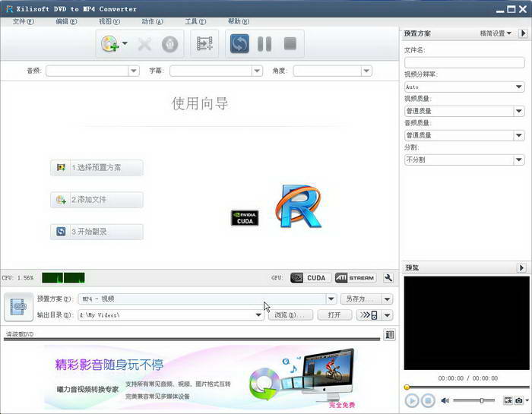The image size is (532, 414).
Task: Click the conversion progress bar
Action: pos(192,339)
